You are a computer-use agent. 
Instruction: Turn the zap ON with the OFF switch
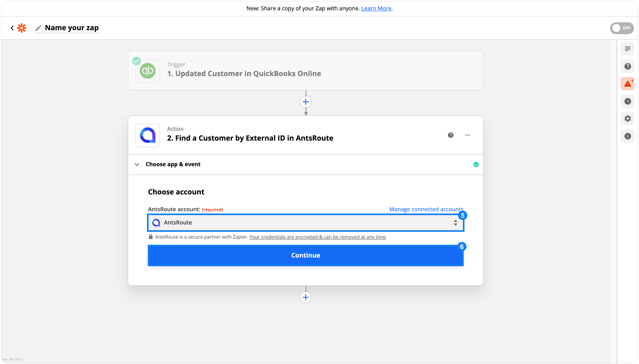621,28
